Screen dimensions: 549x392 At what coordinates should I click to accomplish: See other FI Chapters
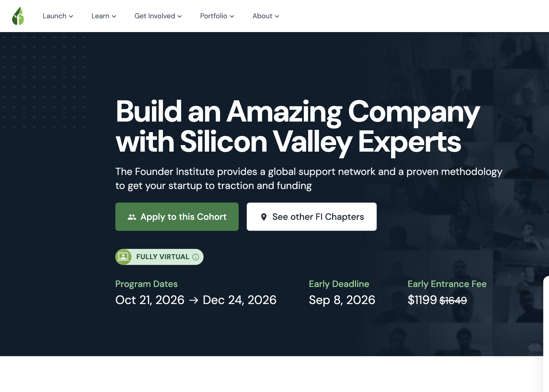[x=312, y=217]
